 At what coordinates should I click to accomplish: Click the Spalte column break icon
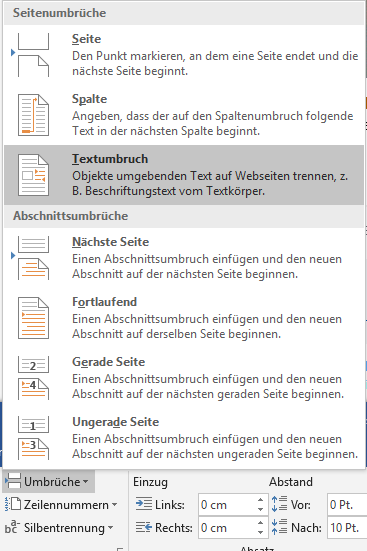(33, 115)
